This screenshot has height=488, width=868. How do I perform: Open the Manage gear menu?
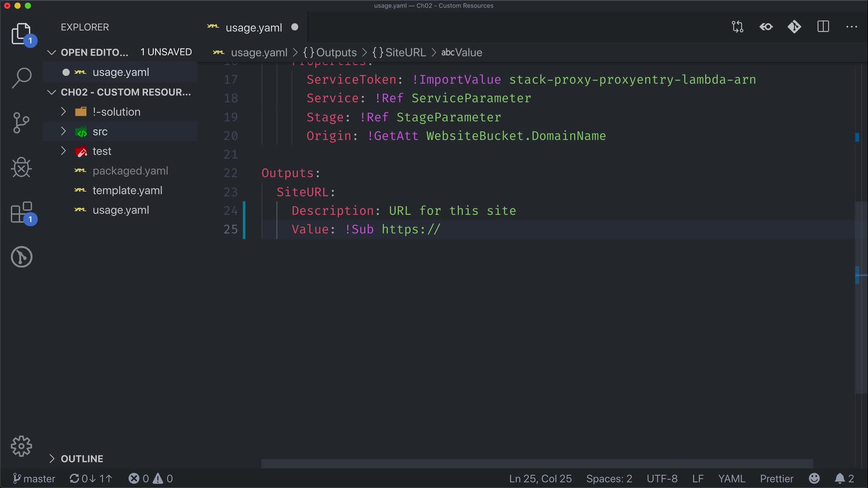[21, 446]
